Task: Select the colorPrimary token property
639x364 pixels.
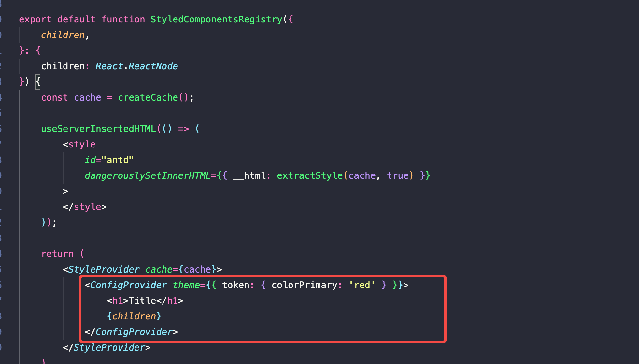Action: tap(304, 285)
